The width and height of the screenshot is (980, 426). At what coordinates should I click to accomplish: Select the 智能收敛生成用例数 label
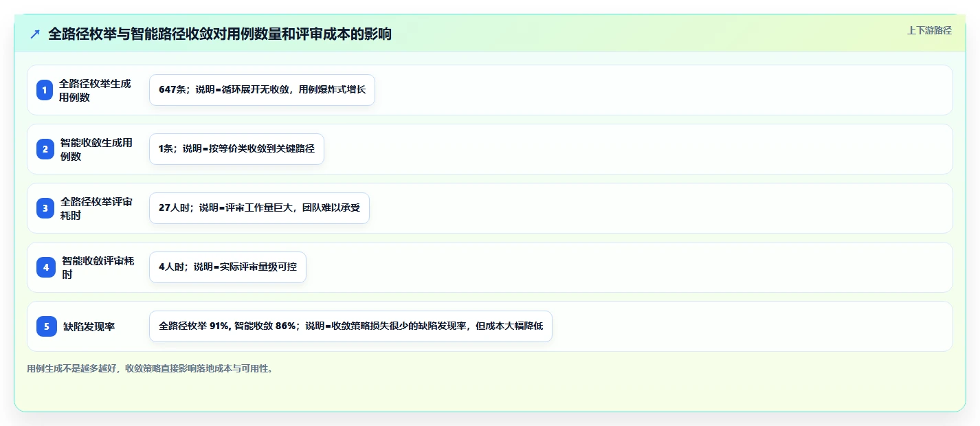96,149
